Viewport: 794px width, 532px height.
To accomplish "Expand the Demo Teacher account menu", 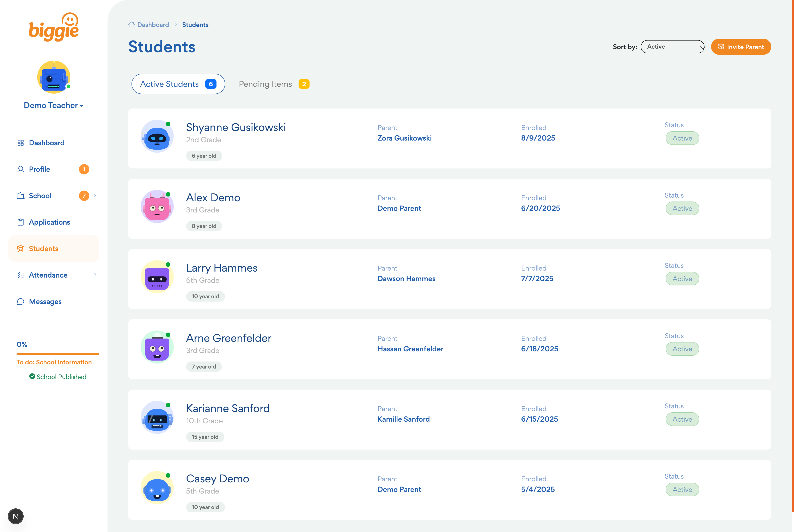I will coord(54,105).
